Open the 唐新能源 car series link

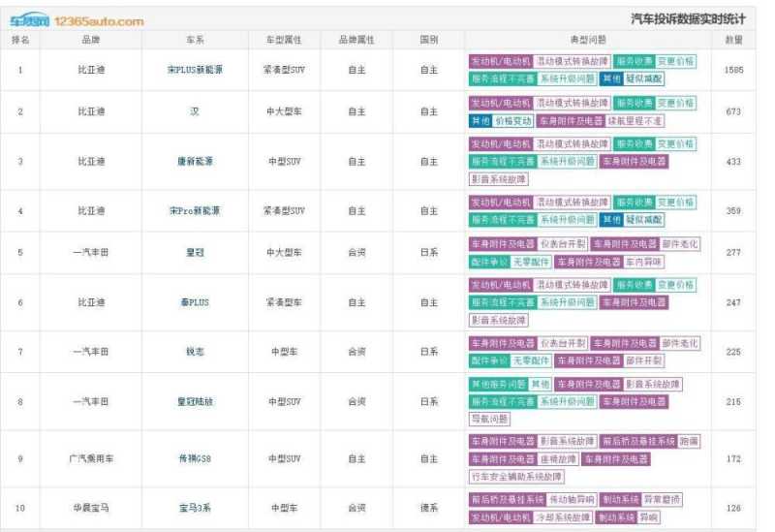195,161
